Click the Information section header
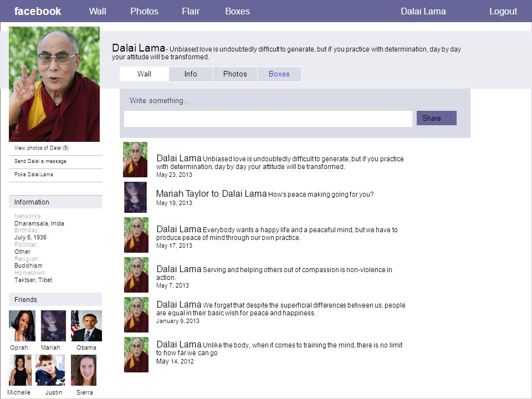 (x=55, y=202)
